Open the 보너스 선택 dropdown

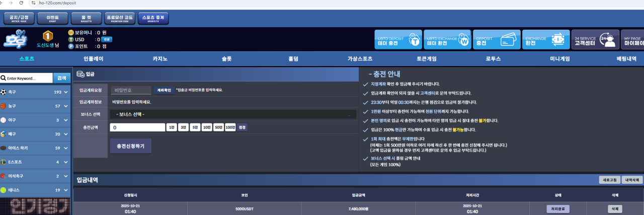click(x=232, y=114)
